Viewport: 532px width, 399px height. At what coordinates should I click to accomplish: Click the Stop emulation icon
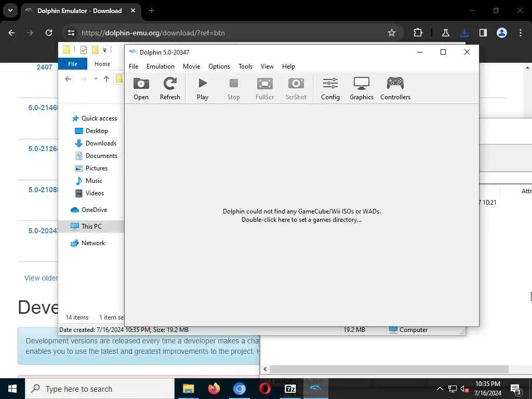click(233, 88)
